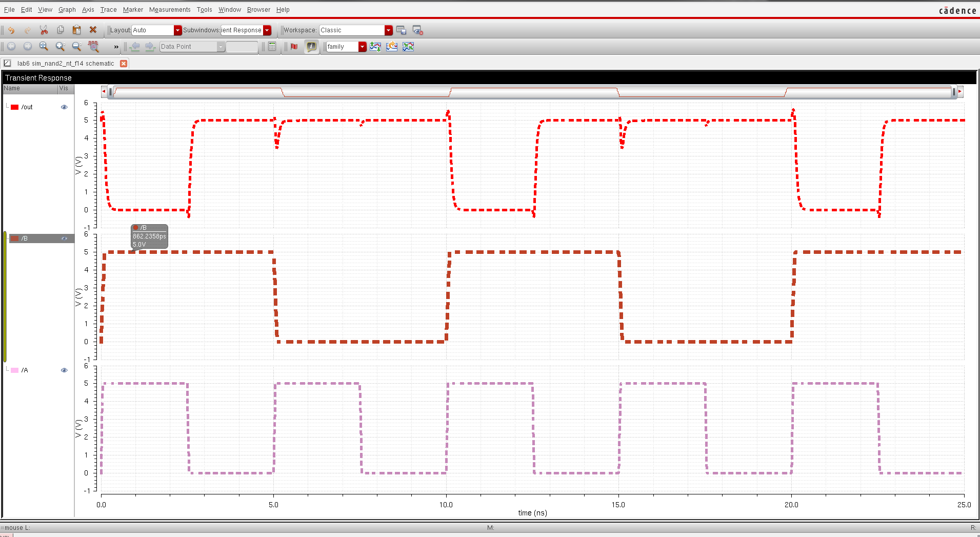This screenshot has height=537, width=980.
Task: Click the color swatch for /B
Action: pos(14,238)
